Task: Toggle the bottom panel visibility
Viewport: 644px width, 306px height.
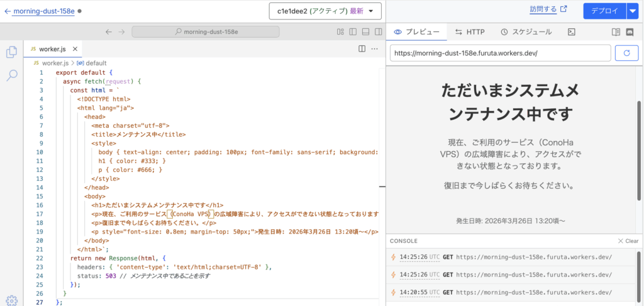Action: (x=365, y=31)
